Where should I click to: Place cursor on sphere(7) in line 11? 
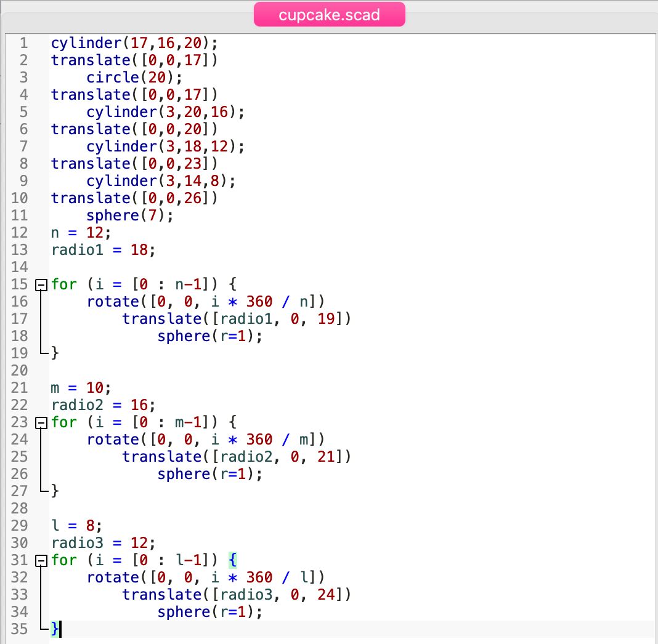pyautogui.click(x=130, y=215)
